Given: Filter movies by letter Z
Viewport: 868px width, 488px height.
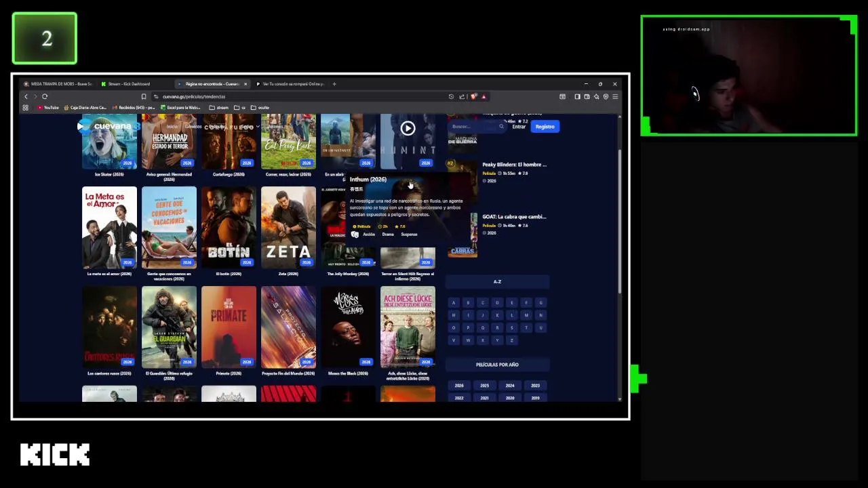Looking at the screenshot, I should [x=511, y=340].
